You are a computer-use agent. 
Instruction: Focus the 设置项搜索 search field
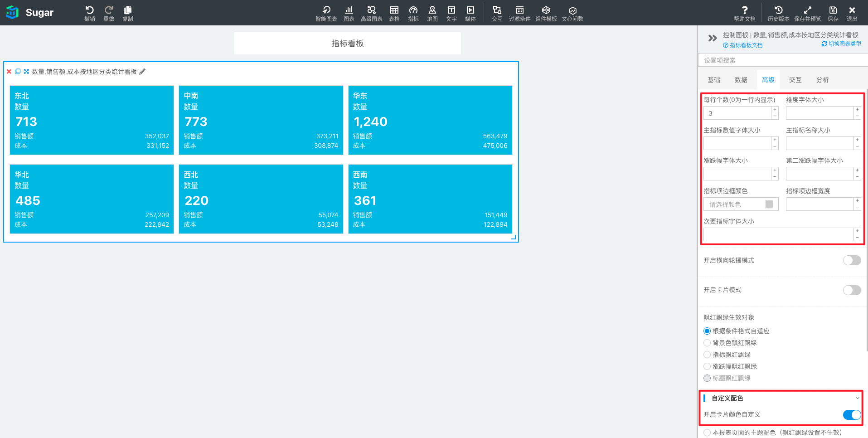[783, 60]
